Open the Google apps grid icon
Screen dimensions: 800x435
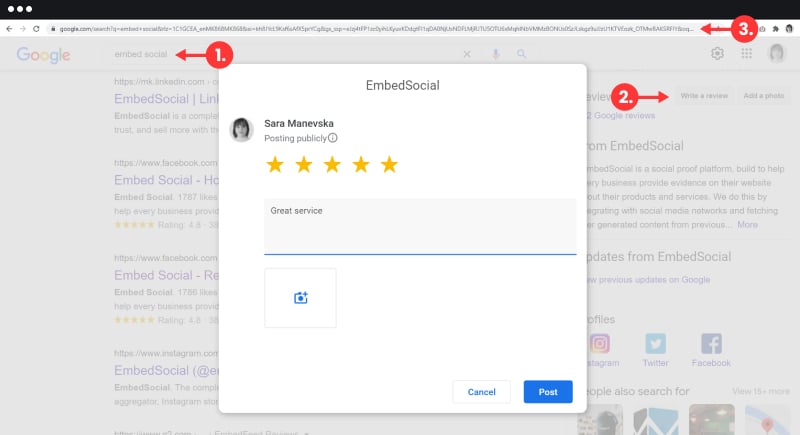point(746,54)
